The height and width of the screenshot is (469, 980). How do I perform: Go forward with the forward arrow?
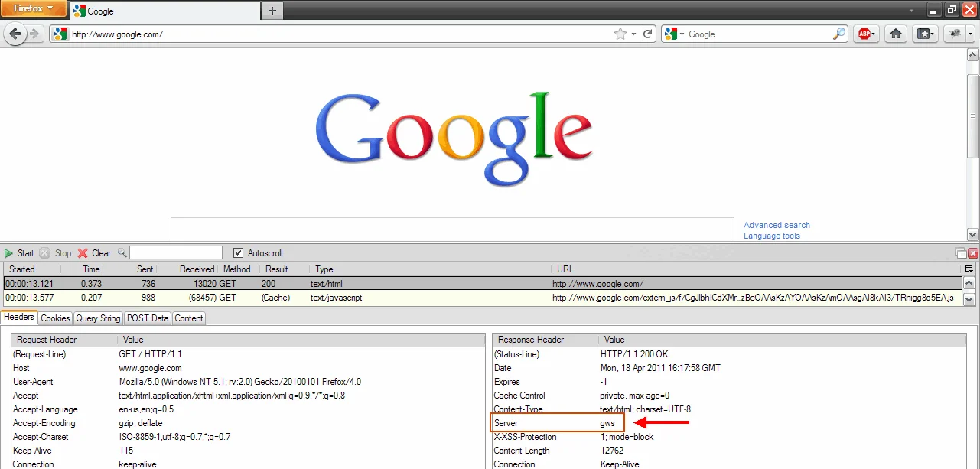click(34, 34)
